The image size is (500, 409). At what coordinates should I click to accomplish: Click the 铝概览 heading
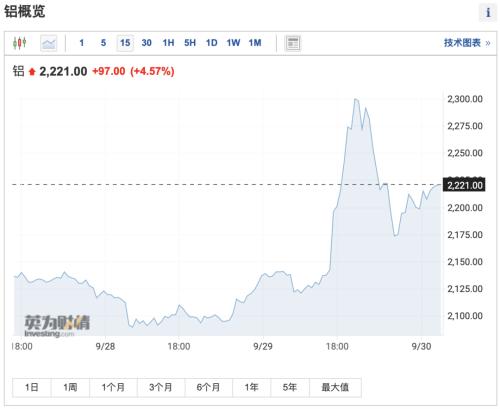tap(24, 12)
